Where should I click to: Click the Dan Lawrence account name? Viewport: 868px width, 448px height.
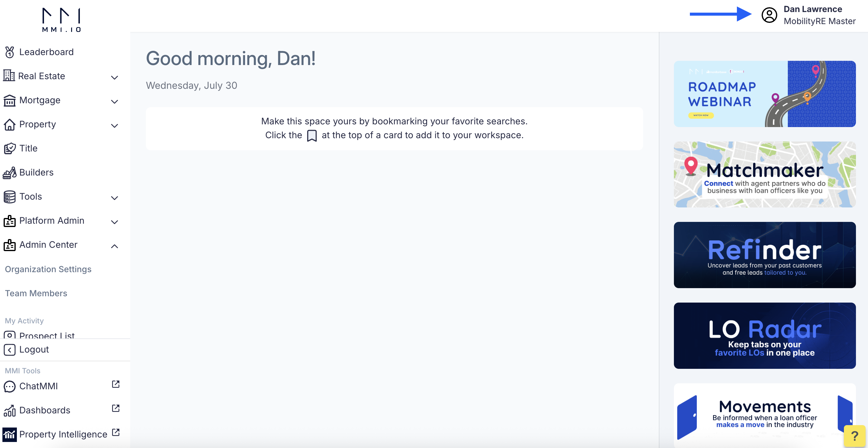(x=813, y=9)
